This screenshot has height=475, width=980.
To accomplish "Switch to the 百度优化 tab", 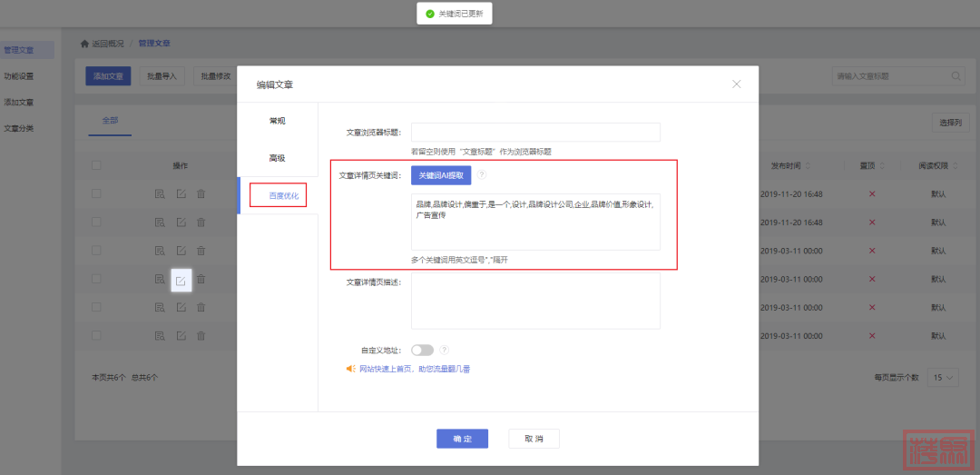I will click(277, 195).
